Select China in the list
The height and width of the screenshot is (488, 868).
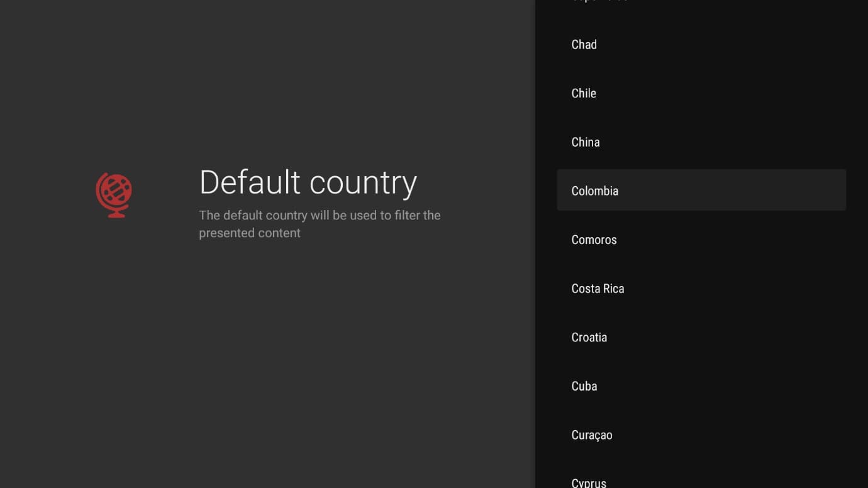coord(585,142)
